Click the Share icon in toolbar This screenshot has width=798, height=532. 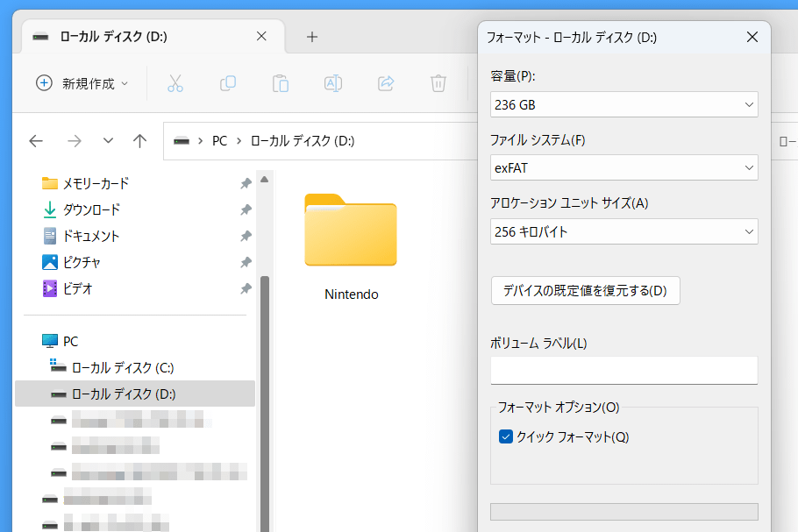pyautogui.click(x=386, y=83)
